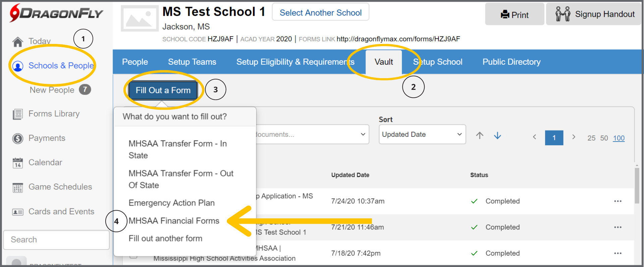Open Cards and Events icon
The width and height of the screenshot is (644, 267).
18,212
